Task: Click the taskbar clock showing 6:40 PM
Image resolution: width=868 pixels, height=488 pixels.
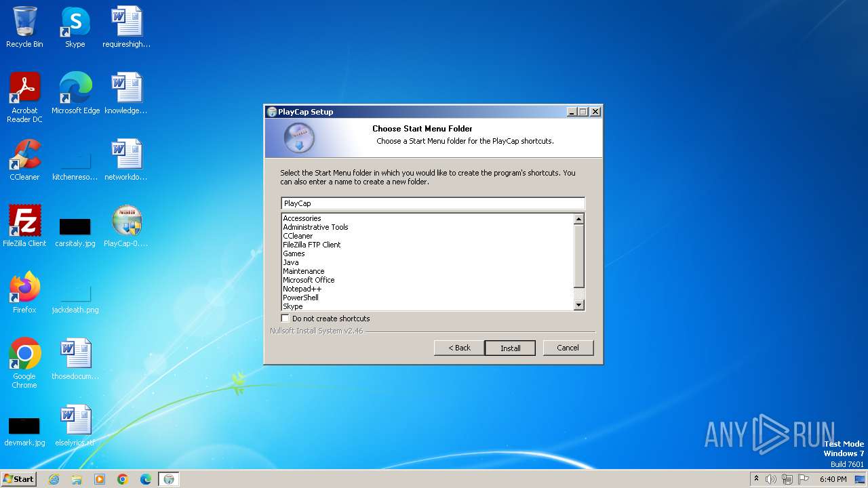Action: coord(833,479)
